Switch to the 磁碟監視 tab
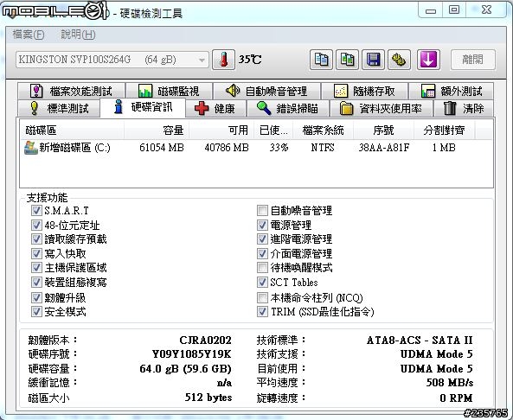 click(170, 91)
